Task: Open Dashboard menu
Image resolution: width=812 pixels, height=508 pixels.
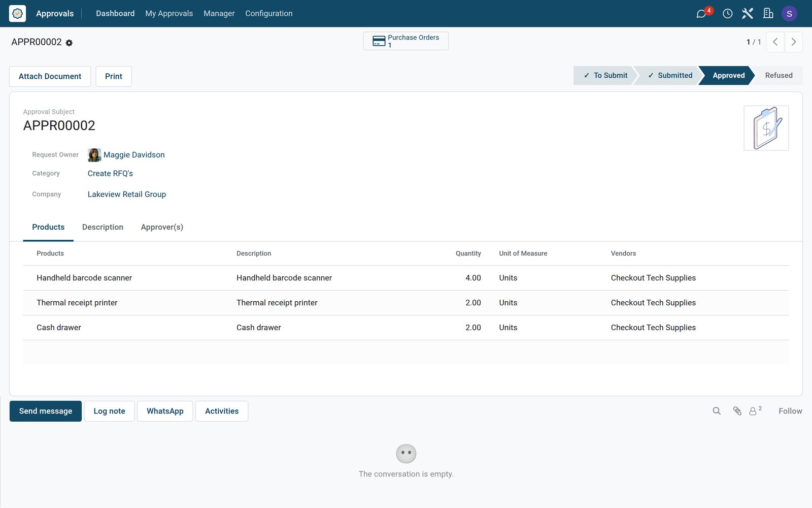Action: [x=115, y=14]
